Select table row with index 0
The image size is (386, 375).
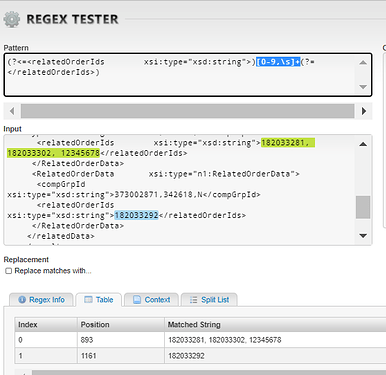click(x=200, y=340)
